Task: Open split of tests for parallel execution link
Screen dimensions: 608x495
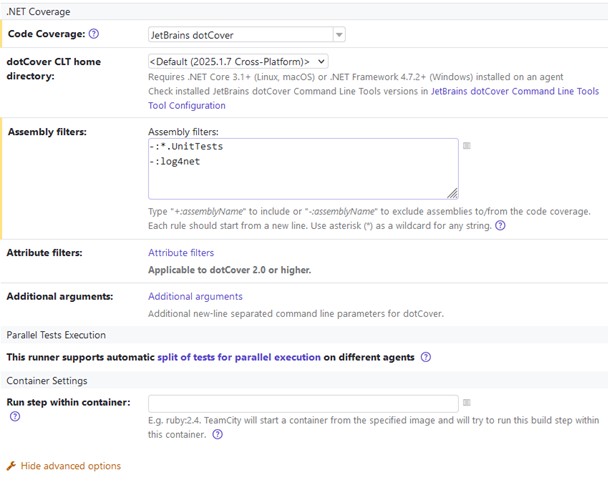Action: [239, 357]
